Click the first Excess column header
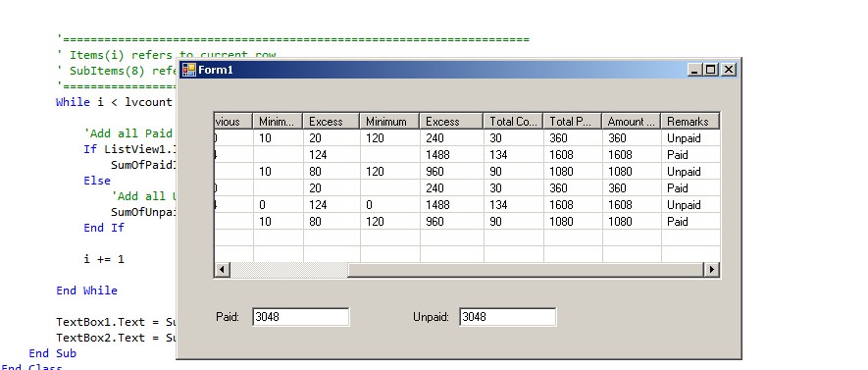868x370 pixels. pos(332,122)
